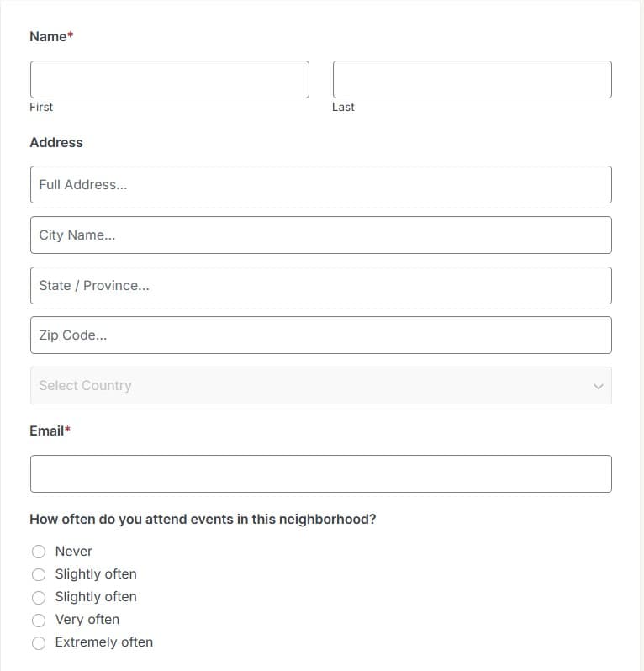Select the Extremely often radio button
Screen dimensions: 644x671
tap(39, 642)
